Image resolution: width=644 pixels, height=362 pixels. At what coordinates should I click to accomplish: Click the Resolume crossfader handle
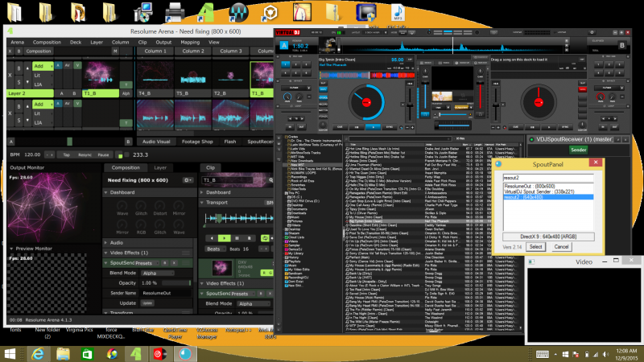point(69,142)
